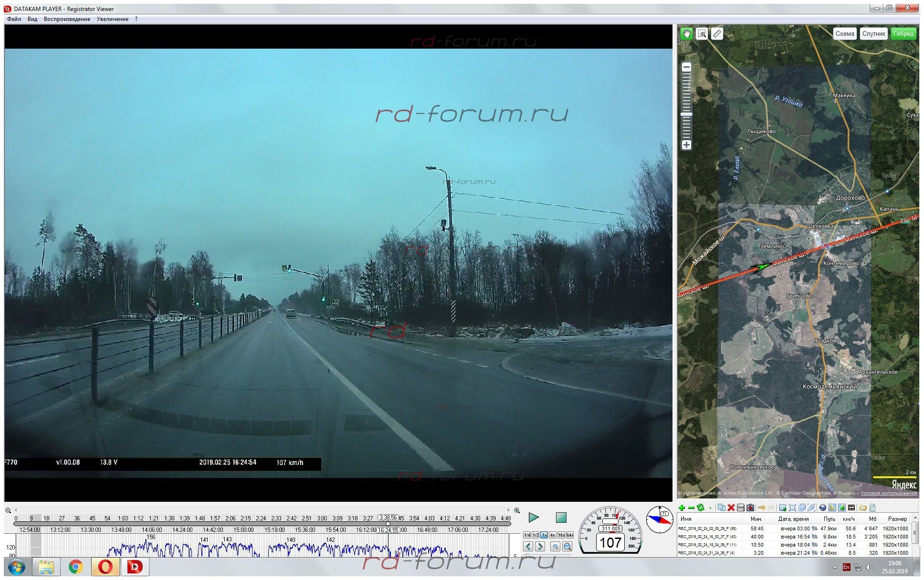Set playback speed to 4x
The height and width of the screenshot is (580, 924).
point(552,535)
